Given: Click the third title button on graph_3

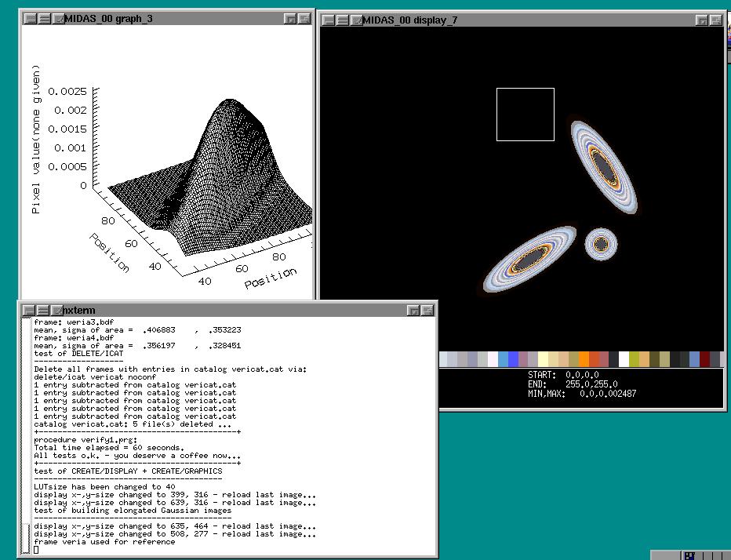Looking at the screenshot, I should pos(58,18).
